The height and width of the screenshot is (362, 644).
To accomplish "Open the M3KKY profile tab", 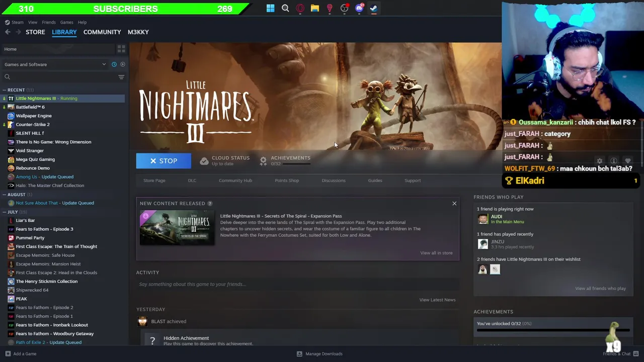I will [138, 32].
